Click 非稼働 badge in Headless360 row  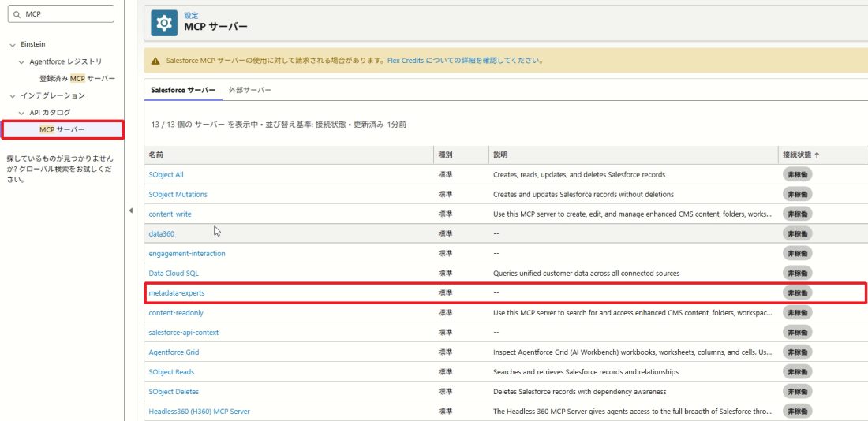tap(797, 411)
